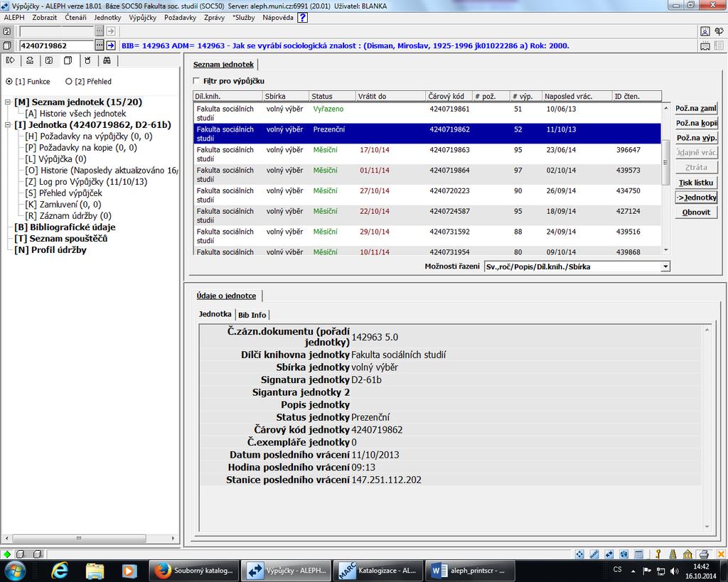Click the double-arrow circulation icon in status bar
The image size is (728, 582).
(x=609, y=554)
